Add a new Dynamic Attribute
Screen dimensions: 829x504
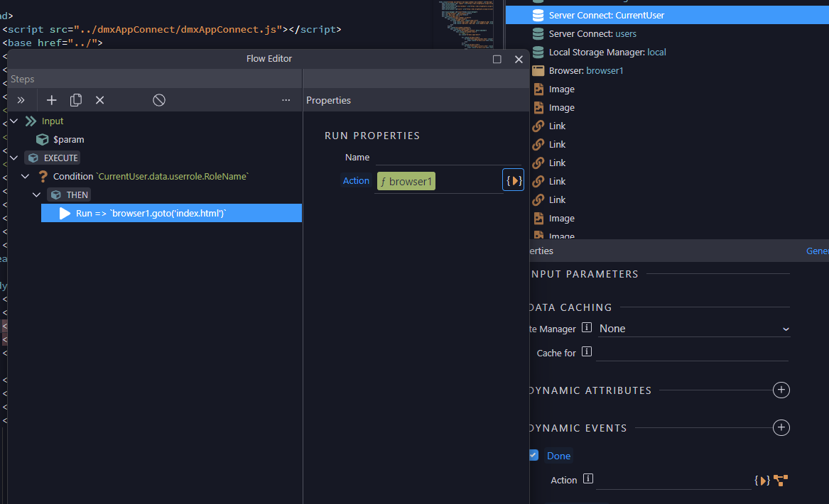click(781, 390)
